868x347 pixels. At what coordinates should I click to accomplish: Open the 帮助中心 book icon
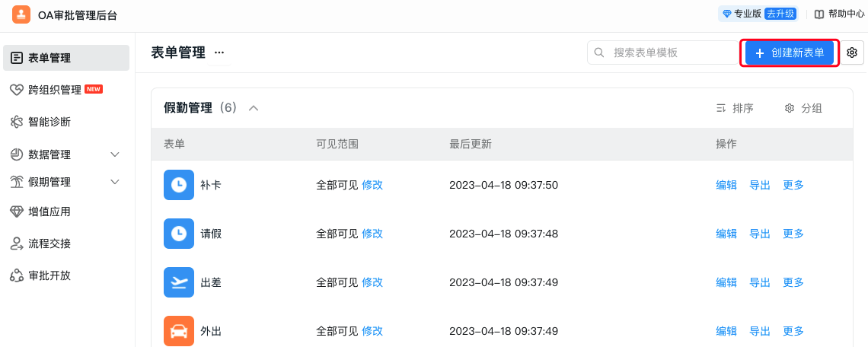pyautogui.click(x=819, y=14)
